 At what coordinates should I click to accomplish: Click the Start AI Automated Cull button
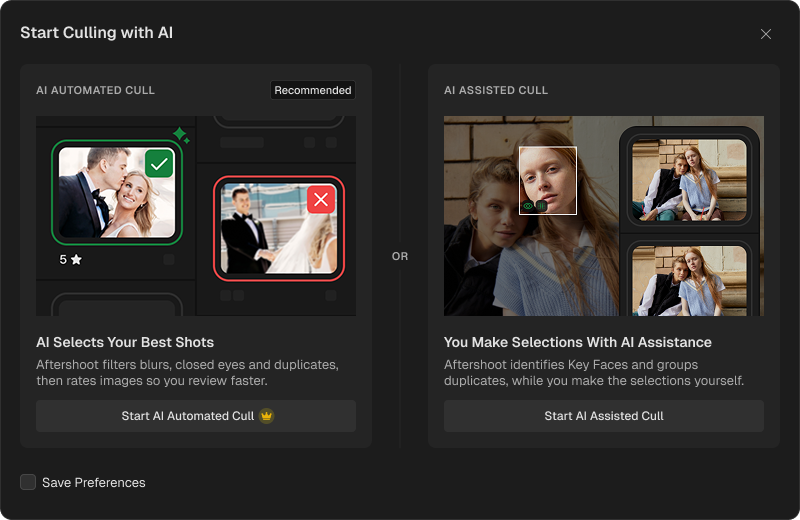pyautogui.click(x=196, y=416)
